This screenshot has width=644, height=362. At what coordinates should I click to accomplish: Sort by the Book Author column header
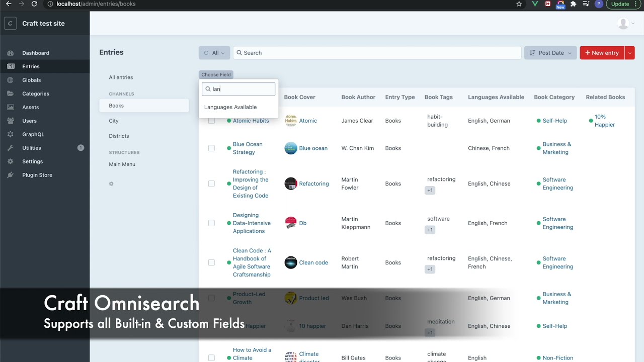pos(358,97)
